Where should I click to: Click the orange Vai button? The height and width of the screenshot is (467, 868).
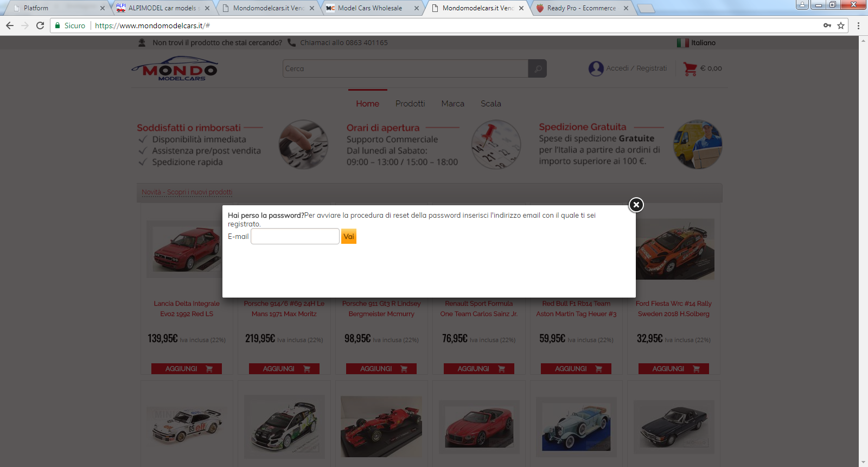349,236
